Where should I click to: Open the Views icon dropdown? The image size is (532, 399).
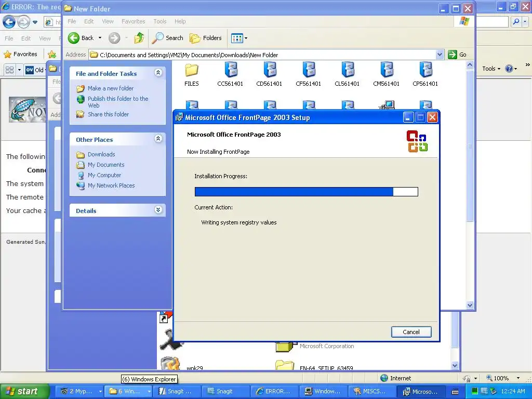pos(239,38)
